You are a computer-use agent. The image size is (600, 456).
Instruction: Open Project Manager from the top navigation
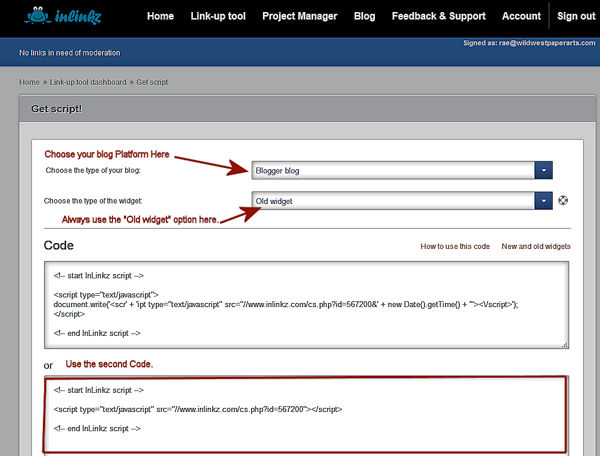(301, 17)
